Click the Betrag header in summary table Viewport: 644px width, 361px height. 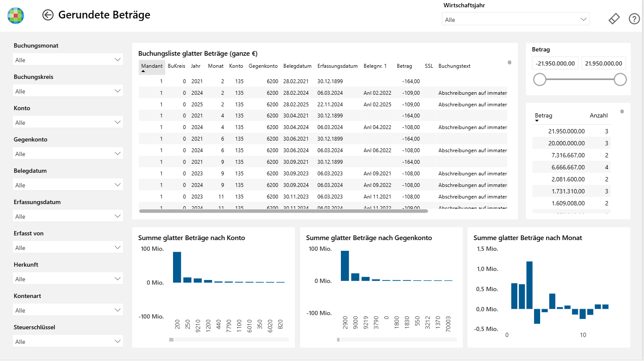(544, 115)
